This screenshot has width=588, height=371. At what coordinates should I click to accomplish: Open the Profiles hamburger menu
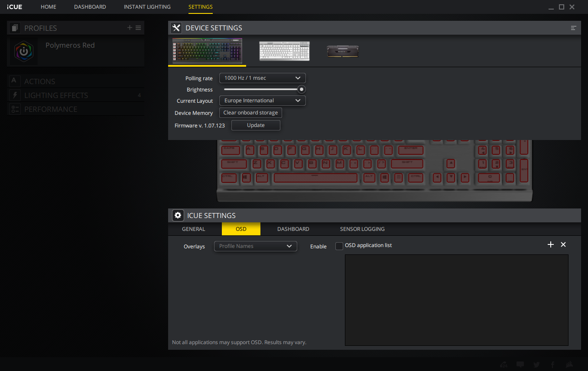tap(138, 28)
